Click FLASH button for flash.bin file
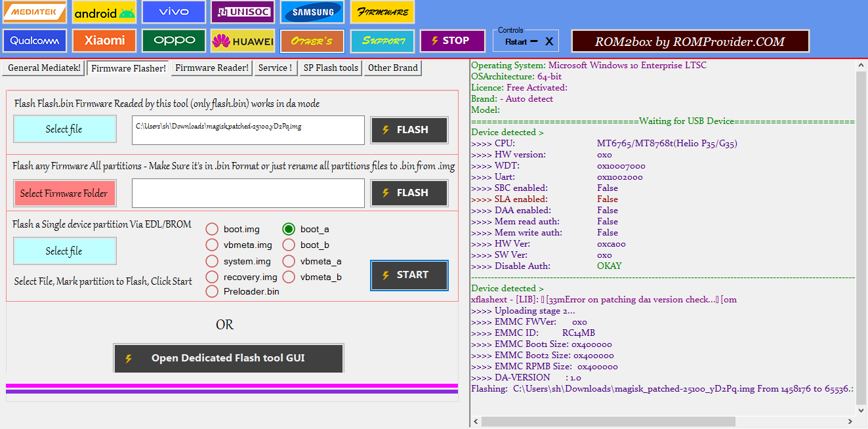 409,130
